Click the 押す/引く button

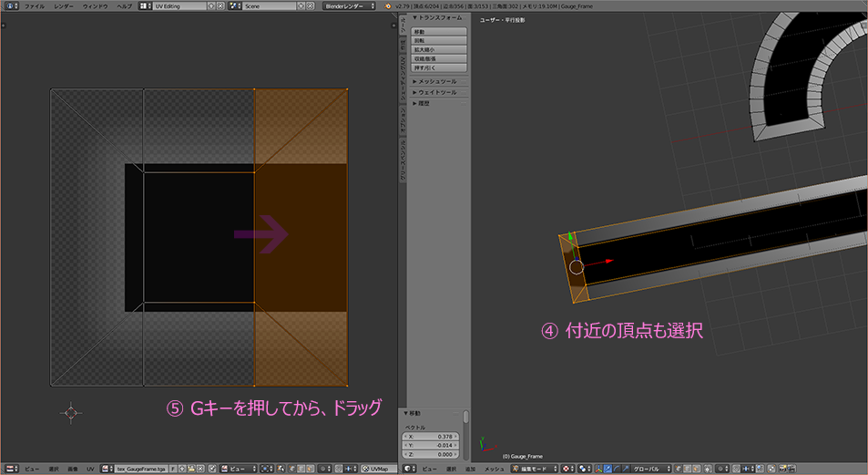[x=438, y=67]
